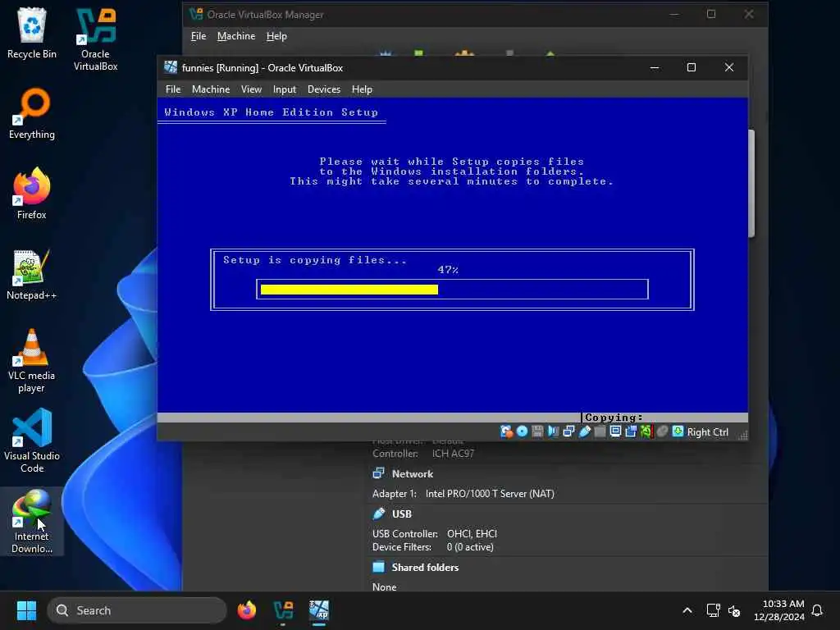Click the mouse integration indicator in VM status bar

pos(662,431)
